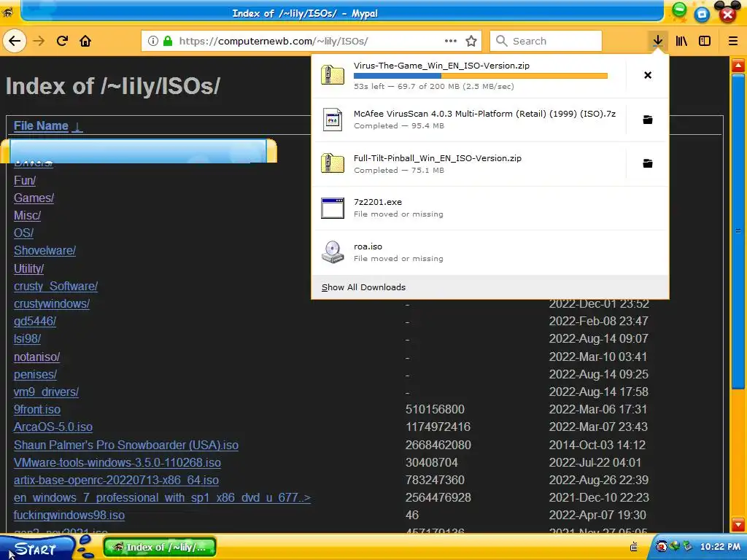Screen dimensions: 747x560
Task: Open the hamburger application menu
Action: (732, 41)
